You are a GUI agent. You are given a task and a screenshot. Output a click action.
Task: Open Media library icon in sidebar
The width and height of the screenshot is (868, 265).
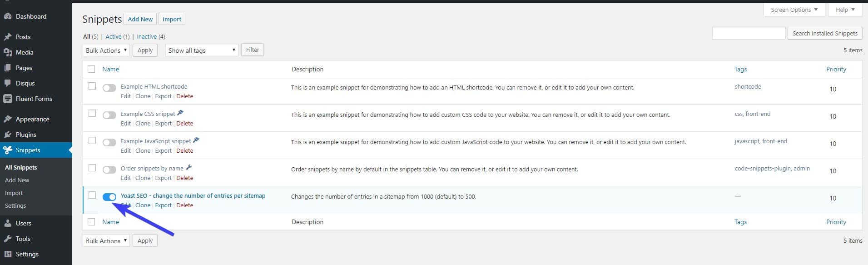[x=7, y=52]
